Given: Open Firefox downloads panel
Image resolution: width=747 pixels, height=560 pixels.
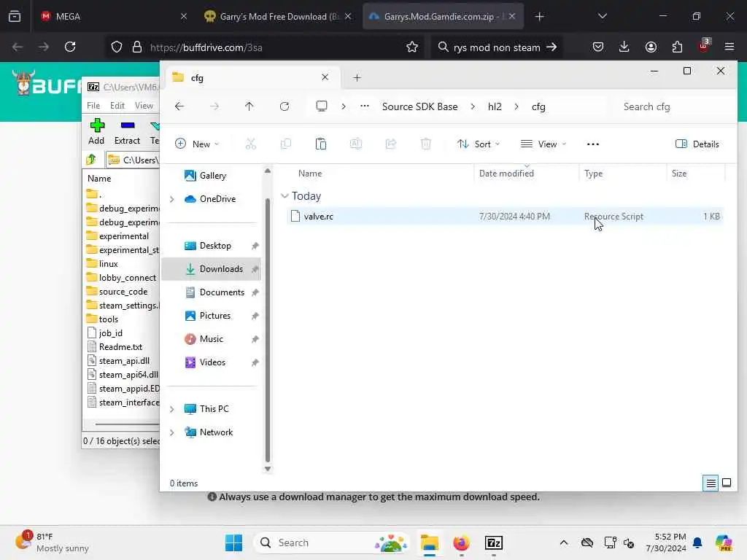Looking at the screenshot, I should pos(624,47).
